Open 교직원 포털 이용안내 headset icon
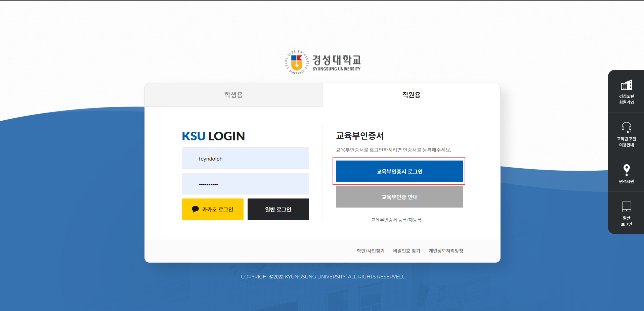Viewport: 644px width, 311px height. point(626,128)
